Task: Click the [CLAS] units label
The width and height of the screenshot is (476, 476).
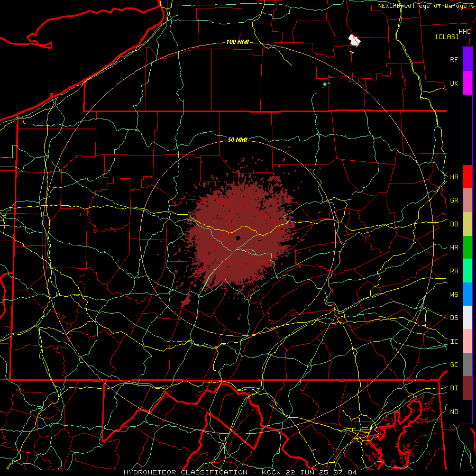Action: pos(447,36)
